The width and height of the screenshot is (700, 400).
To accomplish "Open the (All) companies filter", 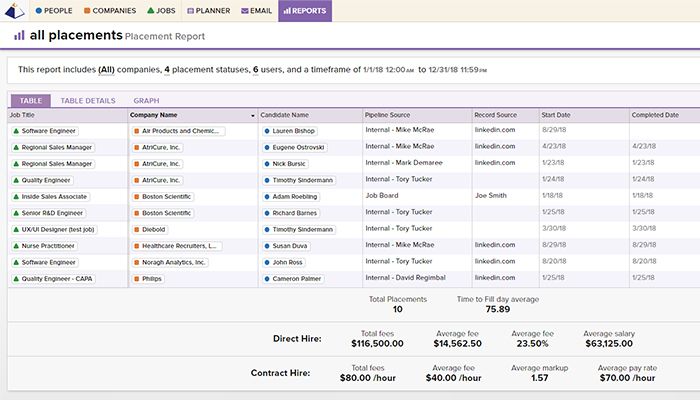I will (111, 70).
